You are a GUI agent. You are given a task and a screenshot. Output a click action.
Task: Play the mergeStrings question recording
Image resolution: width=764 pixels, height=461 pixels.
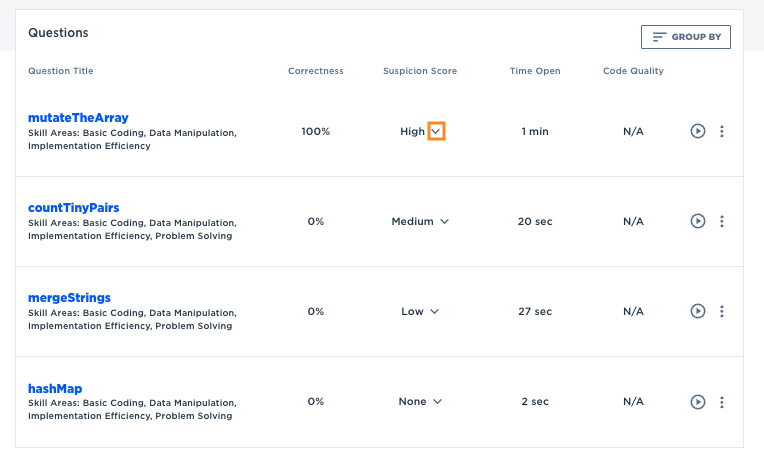click(698, 311)
